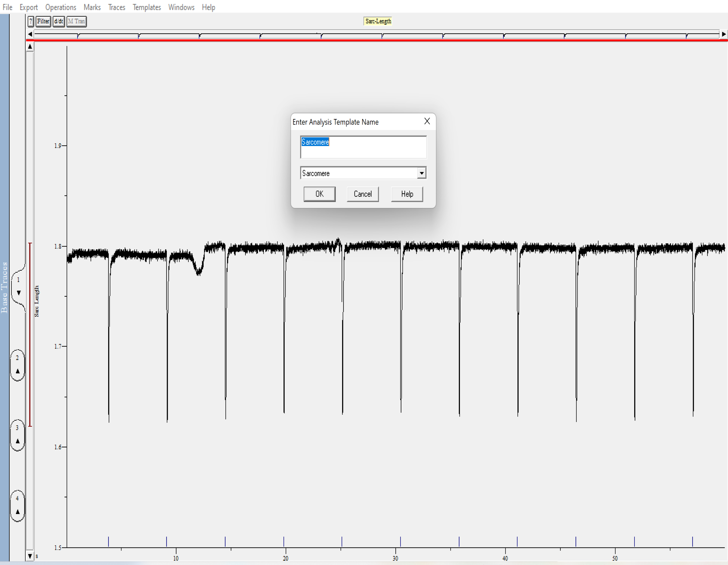Image resolution: width=728 pixels, height=565 pixels.
Task: Expand trace 3 with the up arrow
Action: point(18,441)
